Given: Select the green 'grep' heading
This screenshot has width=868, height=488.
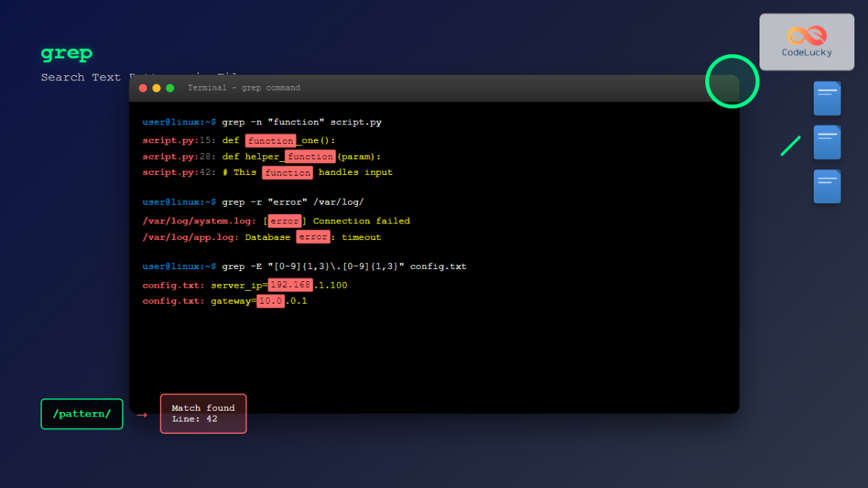Looking at the screenshot, I should point(66,53).
